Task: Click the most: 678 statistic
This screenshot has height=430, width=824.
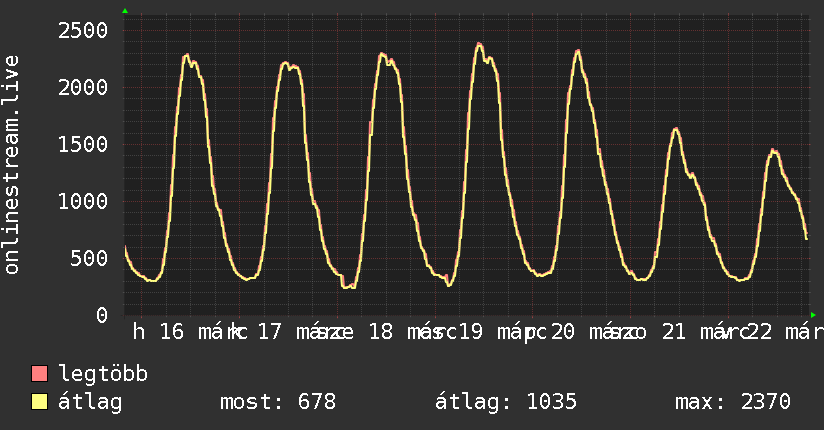Action: 277,402
